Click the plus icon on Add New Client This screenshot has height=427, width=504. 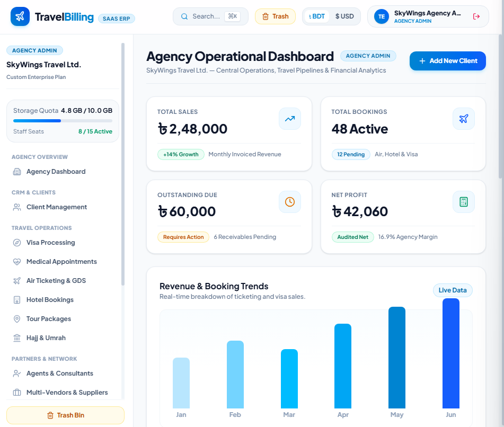click(422, 61)
